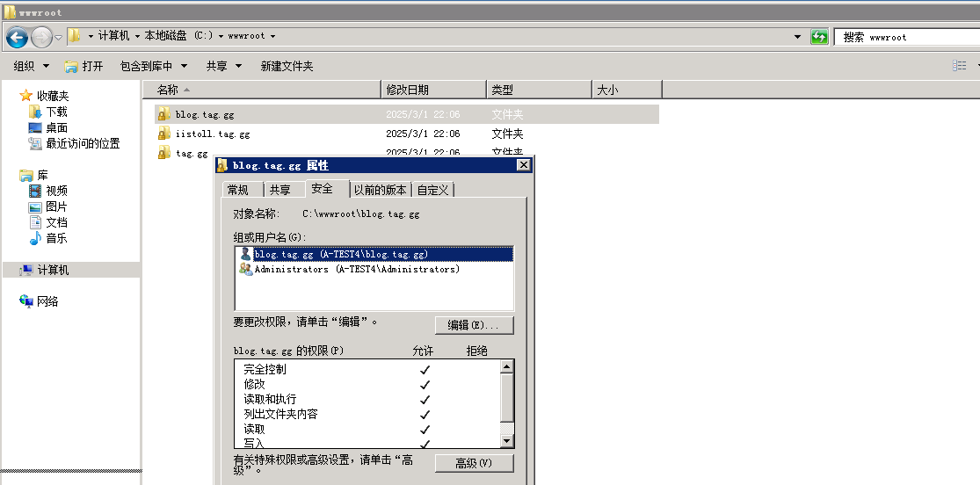Open the 音乐 library
The height and width of the screenshot is (485, 980).
pos(56,238)
